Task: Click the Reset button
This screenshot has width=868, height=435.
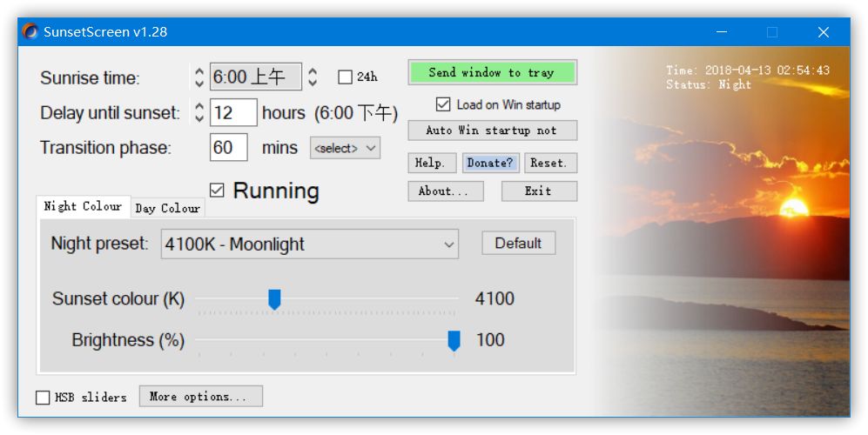Action: [550, 163]
